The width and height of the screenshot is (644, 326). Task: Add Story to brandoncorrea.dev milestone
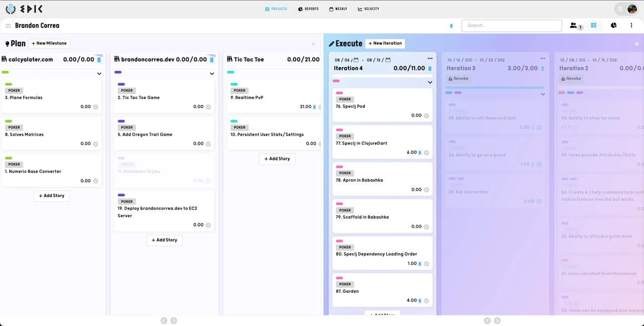(165, 240)
